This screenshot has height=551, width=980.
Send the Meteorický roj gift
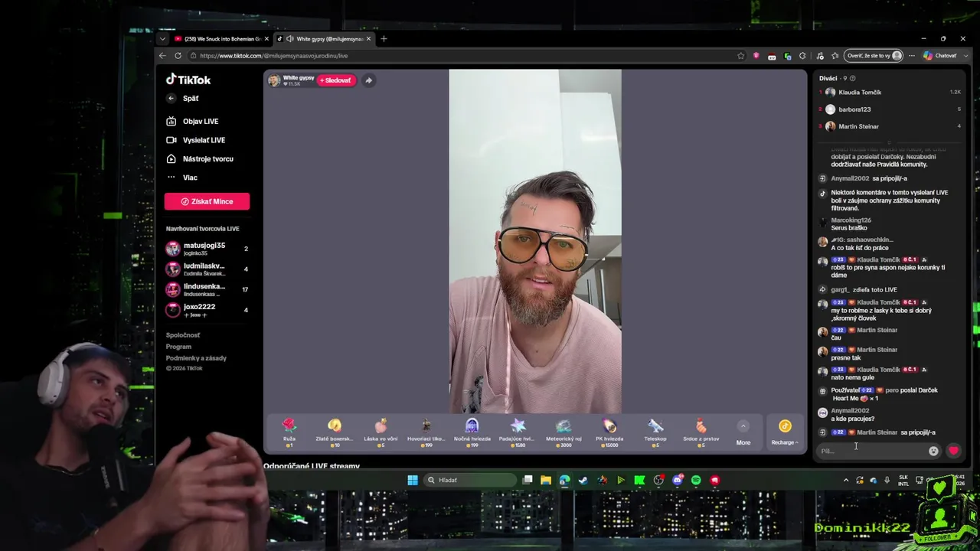point(563,432)
